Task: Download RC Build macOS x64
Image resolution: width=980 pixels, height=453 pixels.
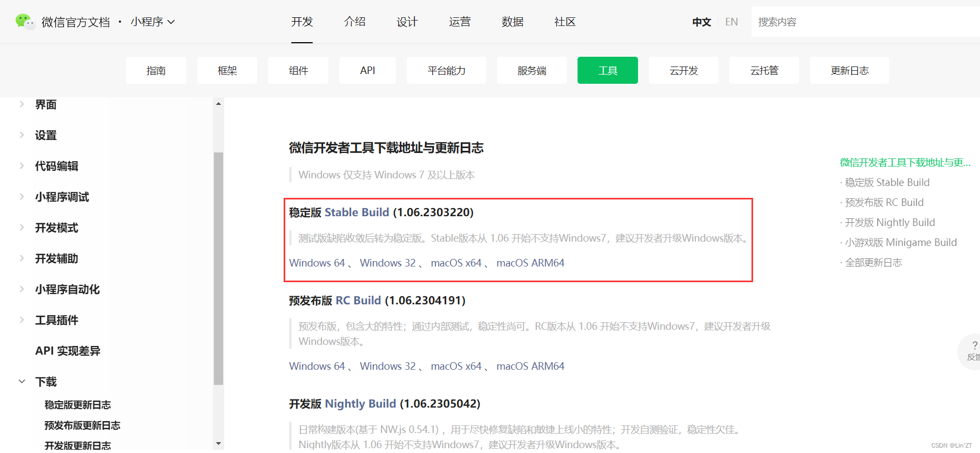Action: click(x=456, y=366)
